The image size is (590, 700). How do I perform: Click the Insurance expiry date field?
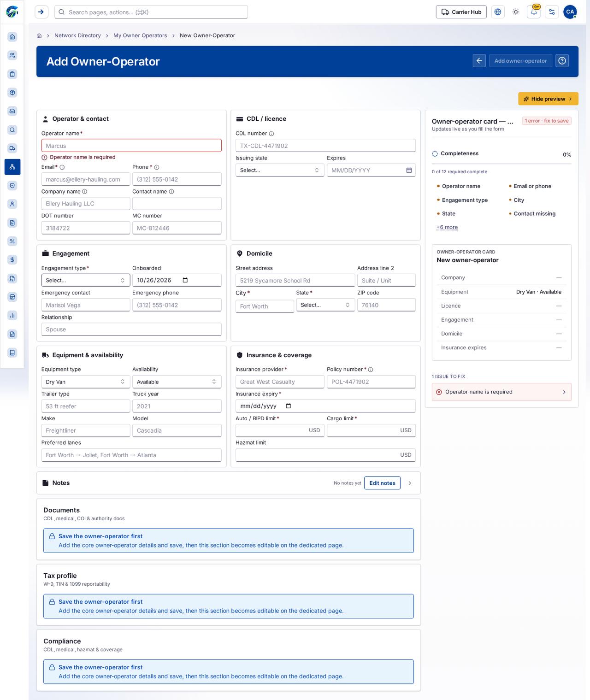(x=325, y=406)
